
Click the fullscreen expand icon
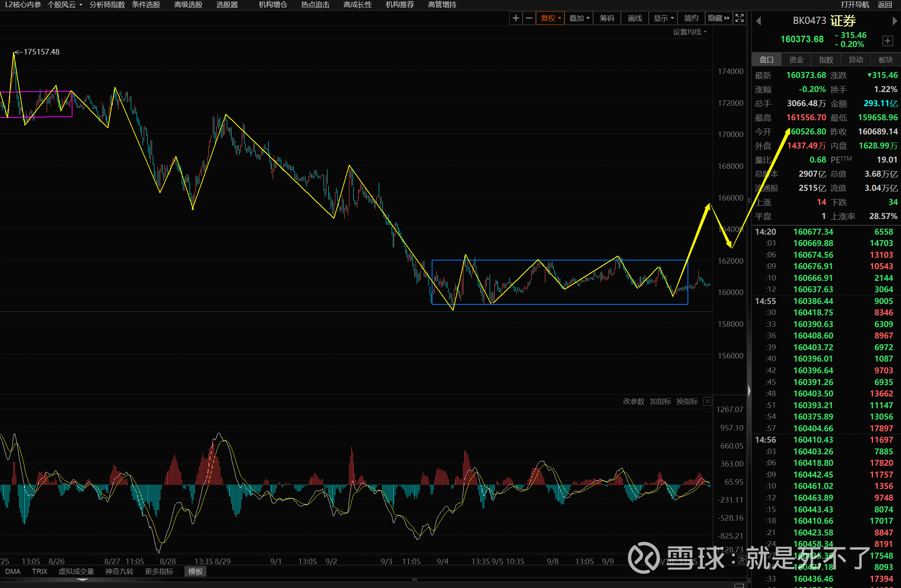pos(739,18)
